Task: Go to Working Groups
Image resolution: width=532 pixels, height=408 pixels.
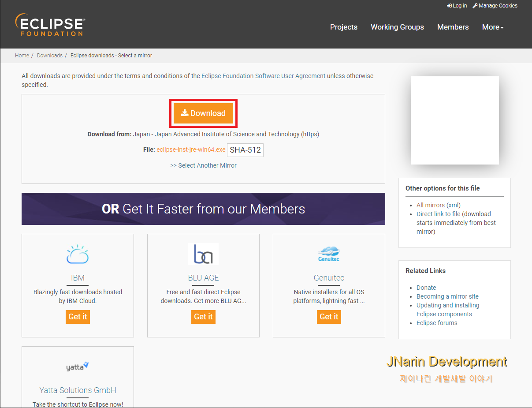Action: point(397,27)
